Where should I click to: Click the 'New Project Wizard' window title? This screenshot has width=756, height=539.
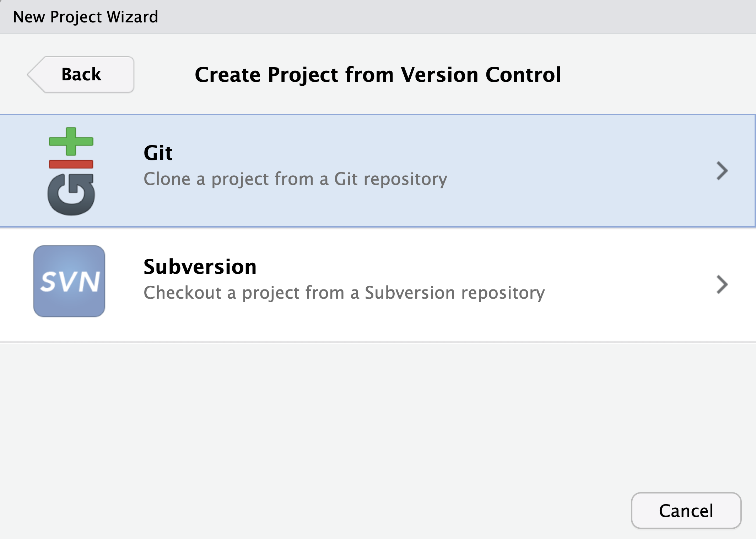[x=86, y=17]
